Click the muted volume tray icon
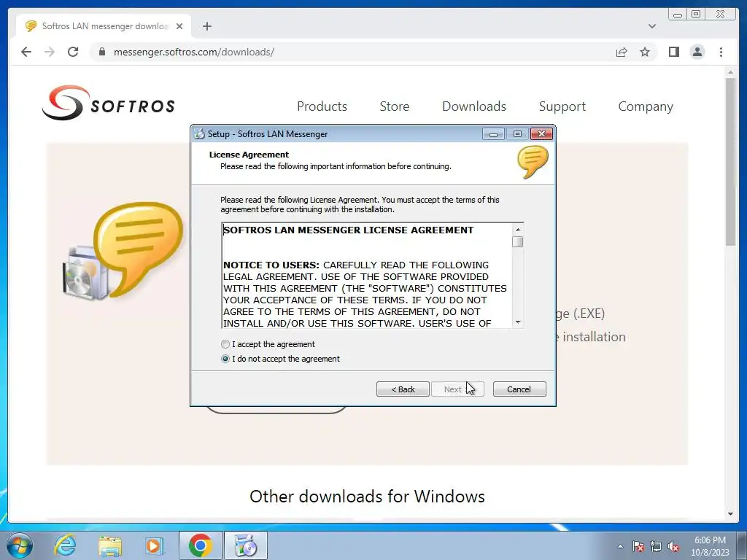 pos(673,546)
